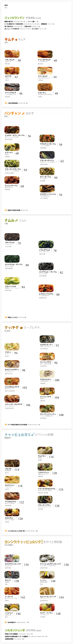Select the ケランマリ rolled omelet thumbnail
The image size is (73, 644).
point(12,147)
